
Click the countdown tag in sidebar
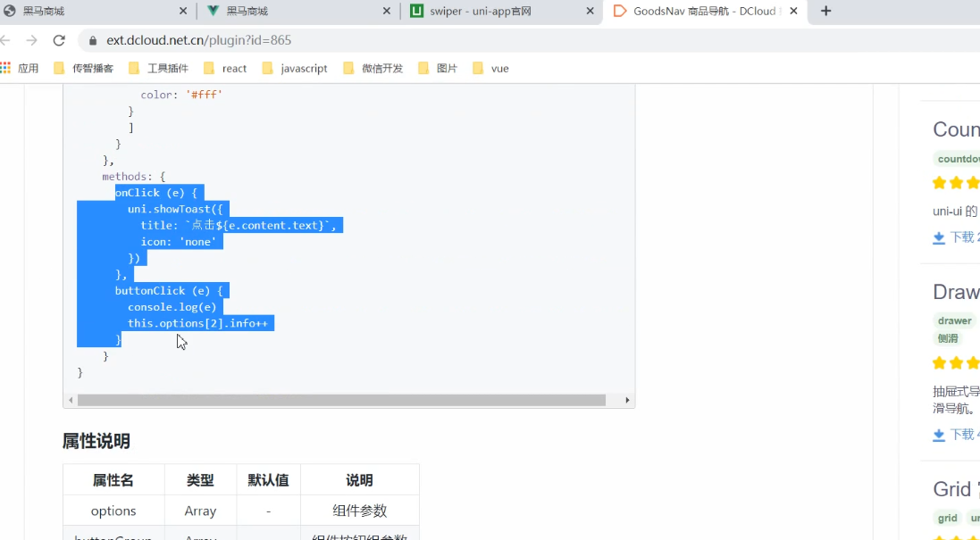pyautogui.click(x=957, y=159)
